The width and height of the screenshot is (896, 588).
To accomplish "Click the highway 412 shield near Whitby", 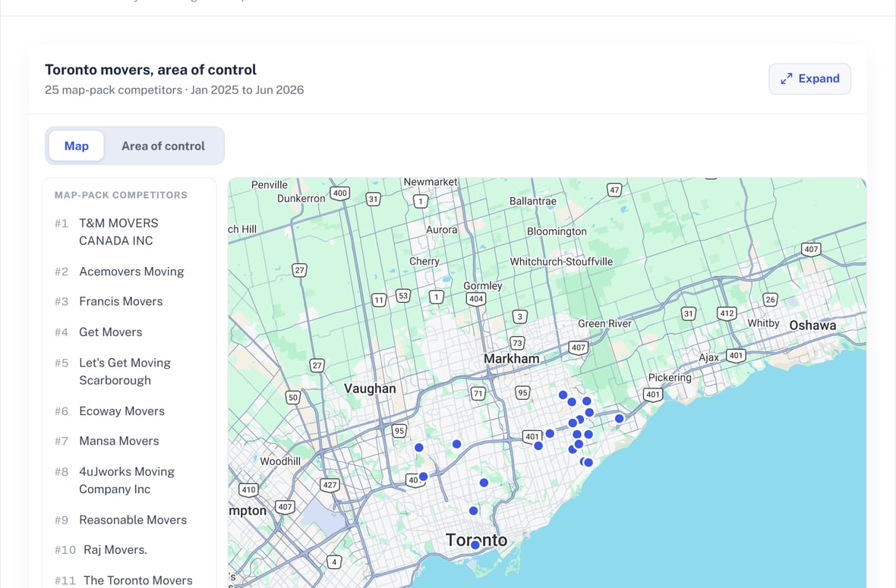I will click(727, 313).
